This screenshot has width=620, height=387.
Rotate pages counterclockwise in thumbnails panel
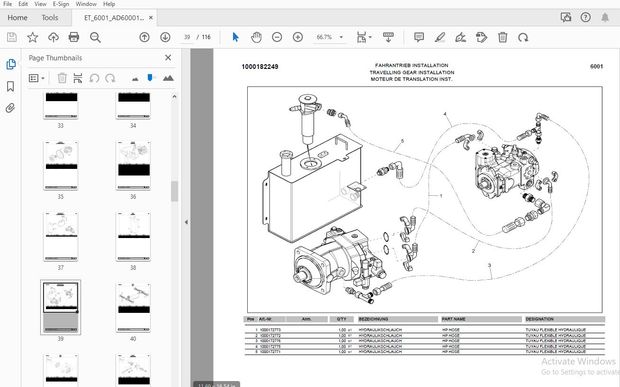click(x=94, y=78)
